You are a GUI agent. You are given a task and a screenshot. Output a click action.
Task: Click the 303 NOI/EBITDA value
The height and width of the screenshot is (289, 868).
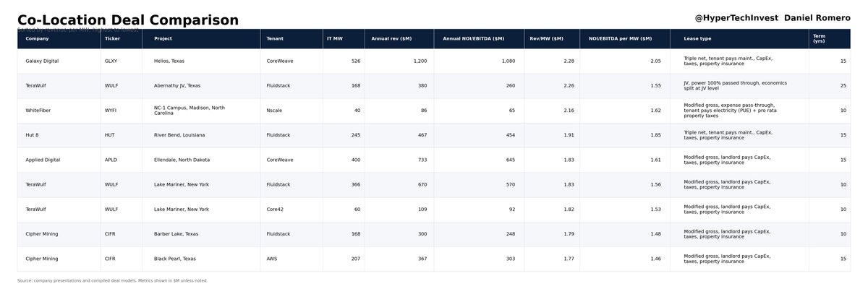[x=511, y=259]
